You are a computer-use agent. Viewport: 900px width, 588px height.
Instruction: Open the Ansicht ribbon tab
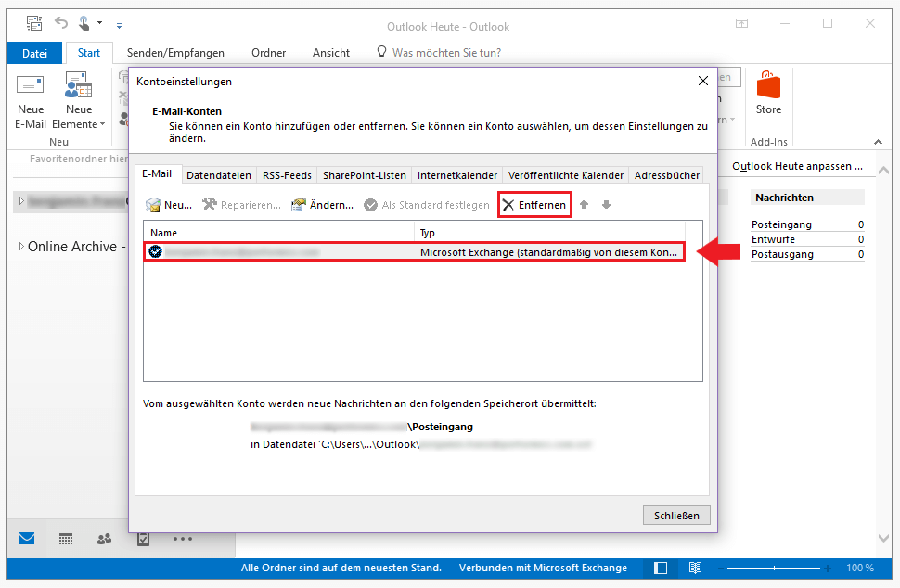(x=331, y=53)
